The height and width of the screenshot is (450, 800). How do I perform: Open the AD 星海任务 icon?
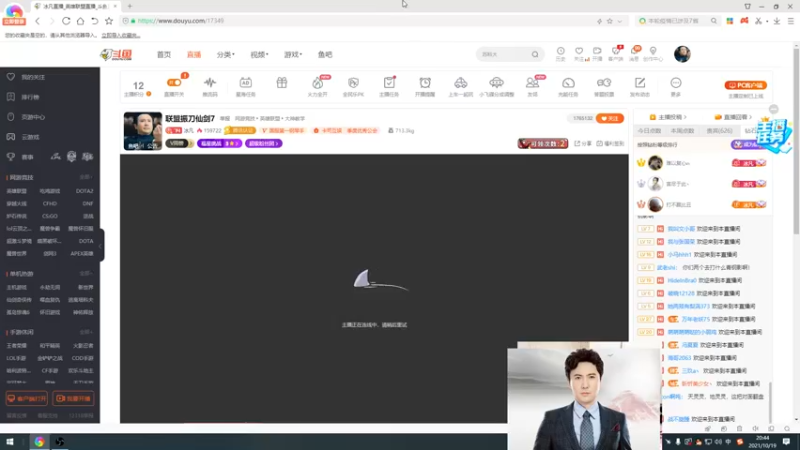pos(245,83)
